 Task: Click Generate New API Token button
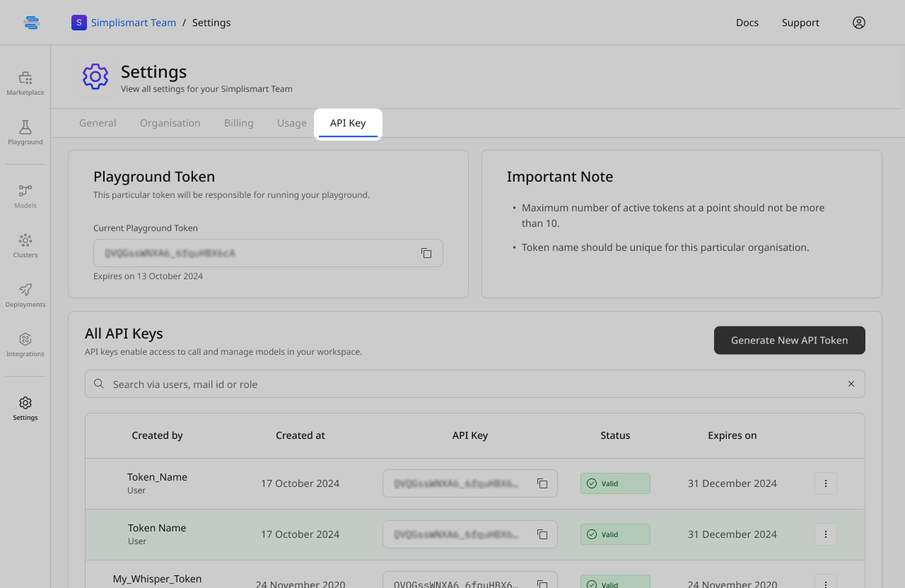790,340
